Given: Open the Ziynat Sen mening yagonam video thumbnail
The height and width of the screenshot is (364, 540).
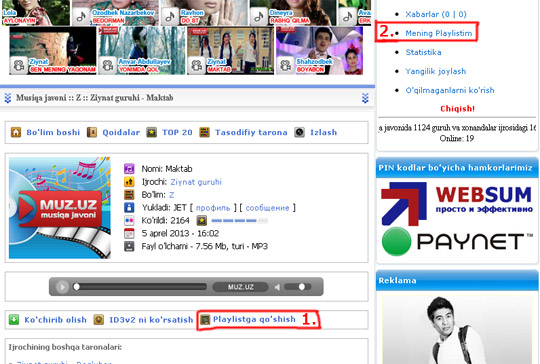Looking at the screenshot, I should (x=53, y=51).
